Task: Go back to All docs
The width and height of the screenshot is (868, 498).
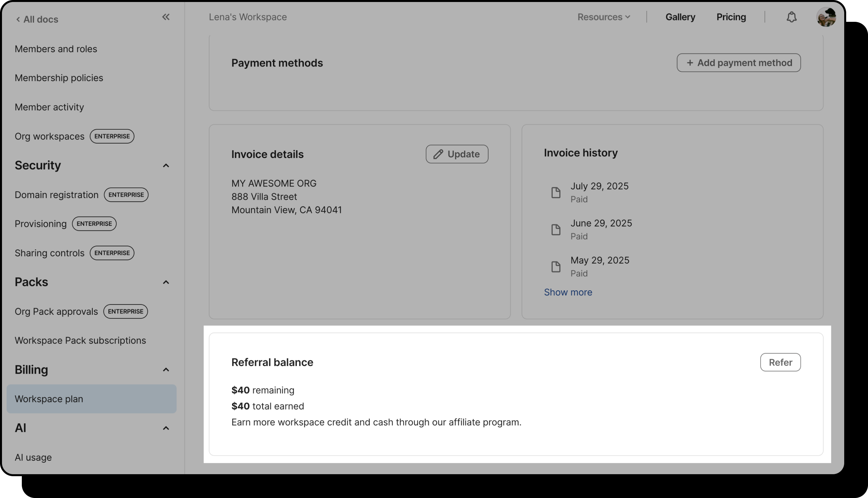Action: click(x=37, y=20)
